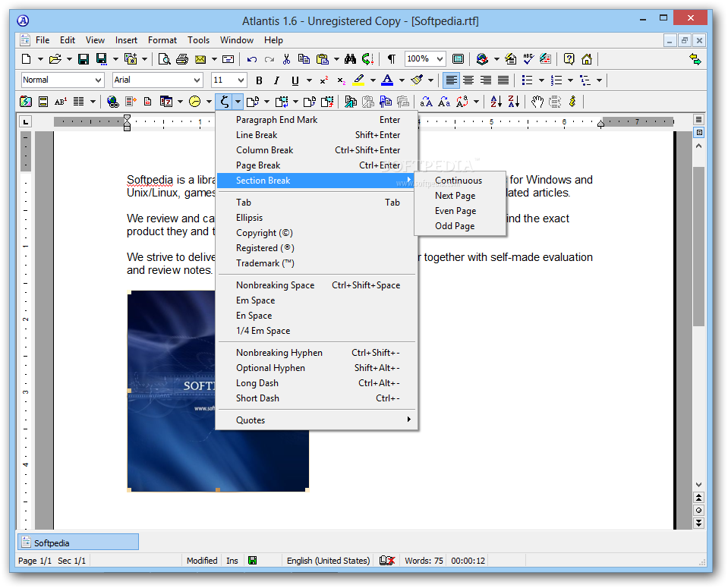Paste from clipboard icon
Image resolution: width=728 pixels, height=588 pixels.
click(x=322, y=59)
